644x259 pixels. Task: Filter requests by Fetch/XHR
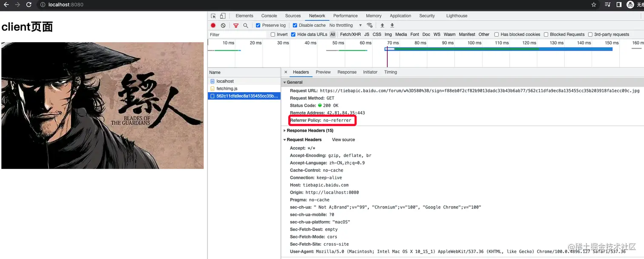[x=350, y=35]
